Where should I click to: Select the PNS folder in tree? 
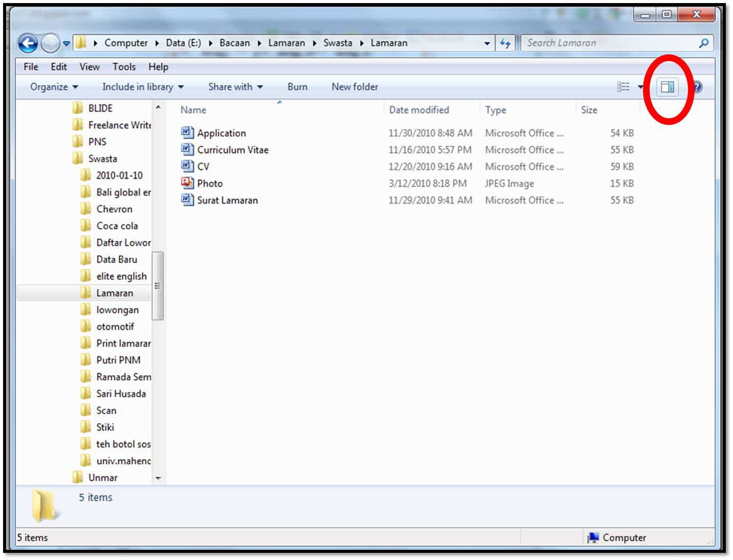tap(97, 142)
